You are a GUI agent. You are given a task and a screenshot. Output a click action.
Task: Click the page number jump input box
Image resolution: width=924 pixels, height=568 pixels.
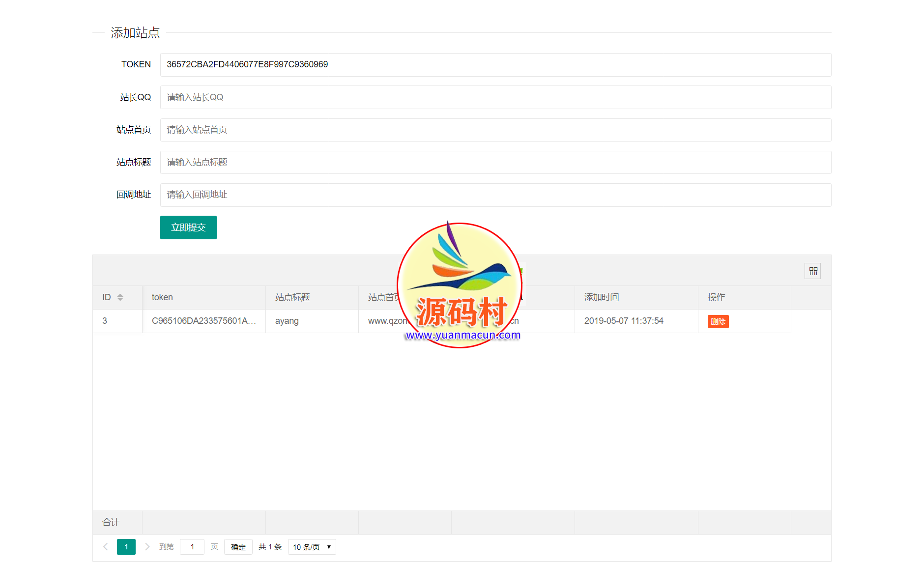click(192, 547)
